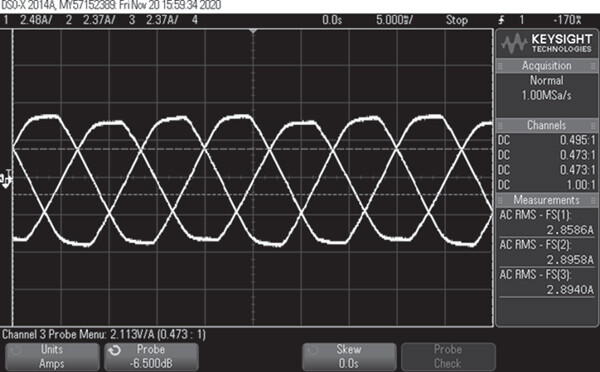Viewport: 600px width, 372px height.
Task: Click the ground level marker on left edge
Action: point(7,179)
